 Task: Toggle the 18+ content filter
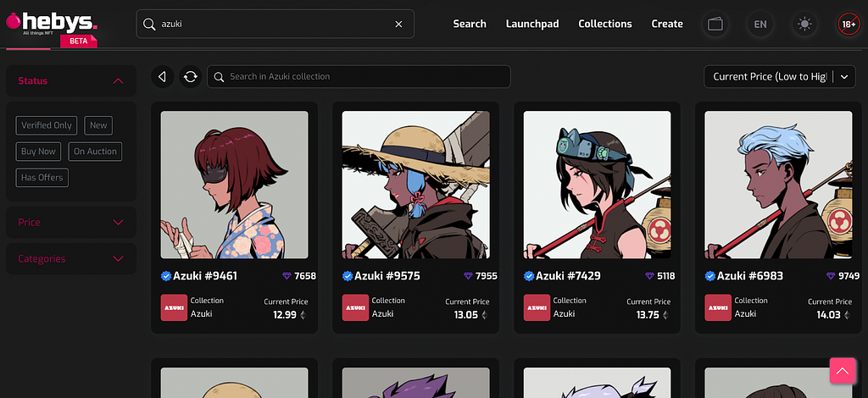[x=849, y=25]
